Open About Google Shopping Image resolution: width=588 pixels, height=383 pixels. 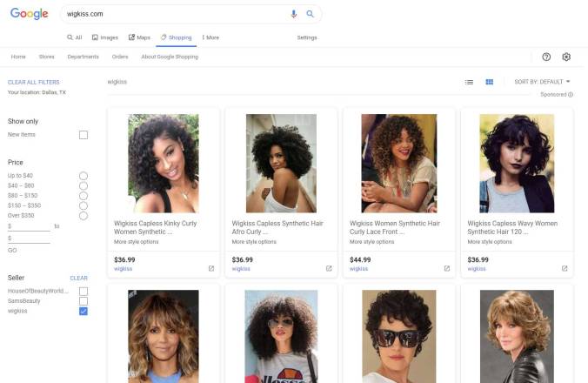pyautogui.click(x=170, y=57)
